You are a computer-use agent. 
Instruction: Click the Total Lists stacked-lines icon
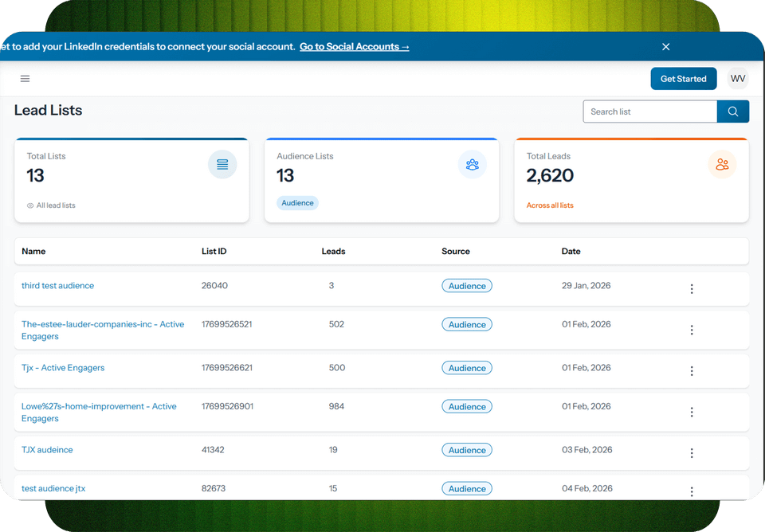(x=222, y=164)
